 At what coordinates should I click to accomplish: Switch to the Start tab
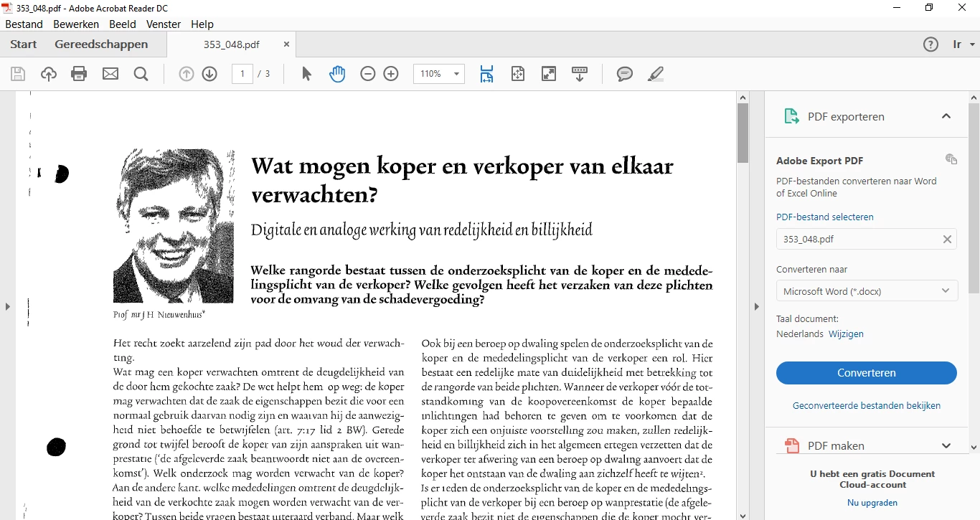24,44
